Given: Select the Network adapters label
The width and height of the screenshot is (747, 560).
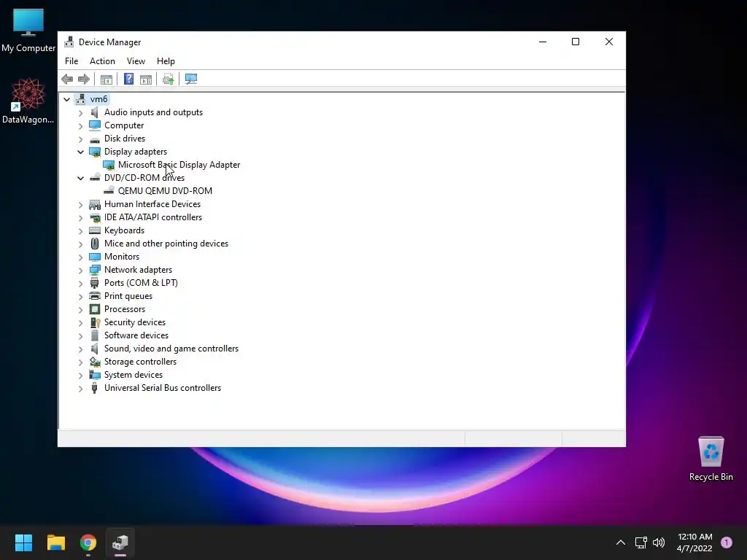Looking at the screenshot, I should coord(138,270).
